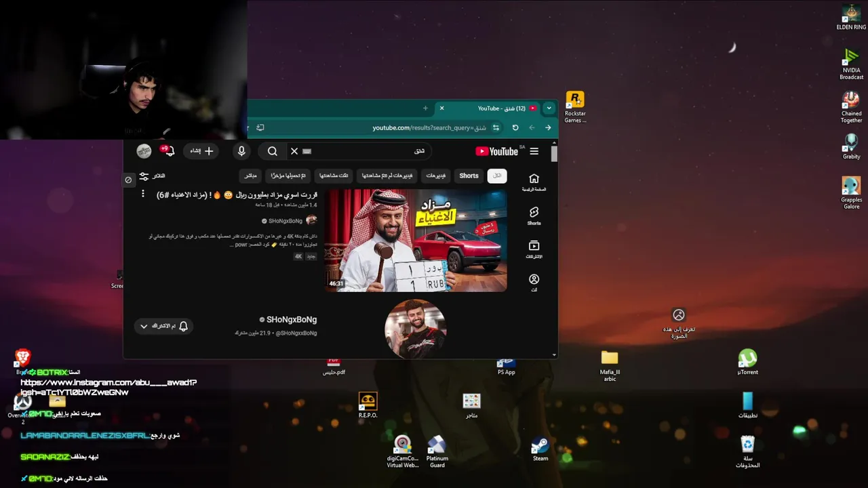Open Chained Together desktop shortcut

click(851, 107)
